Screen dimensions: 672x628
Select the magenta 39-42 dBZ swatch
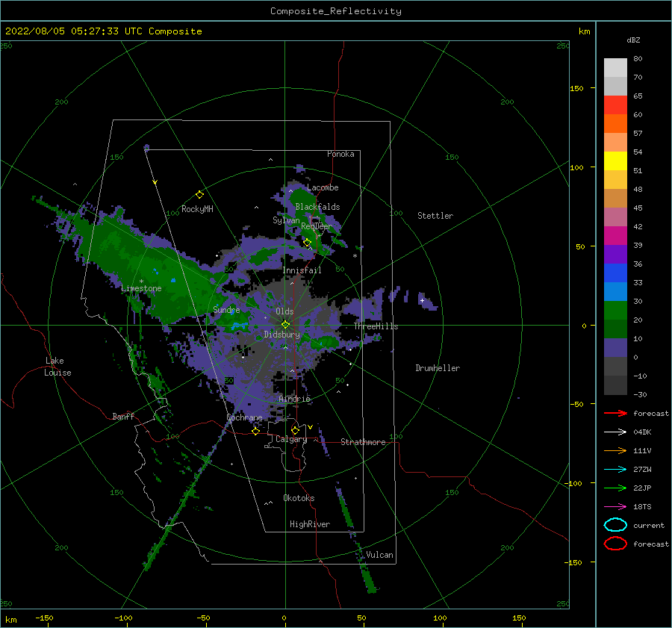tap(615, 236)
